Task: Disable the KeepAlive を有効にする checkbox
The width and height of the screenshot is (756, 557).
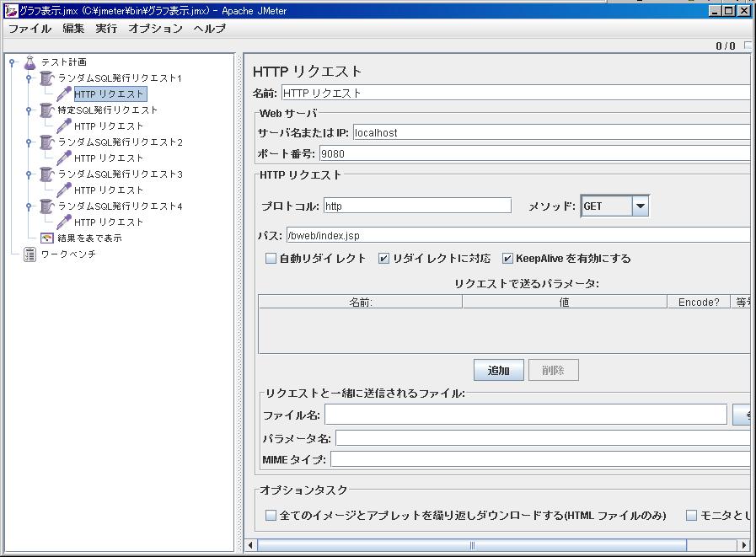Action: (507, 259)
